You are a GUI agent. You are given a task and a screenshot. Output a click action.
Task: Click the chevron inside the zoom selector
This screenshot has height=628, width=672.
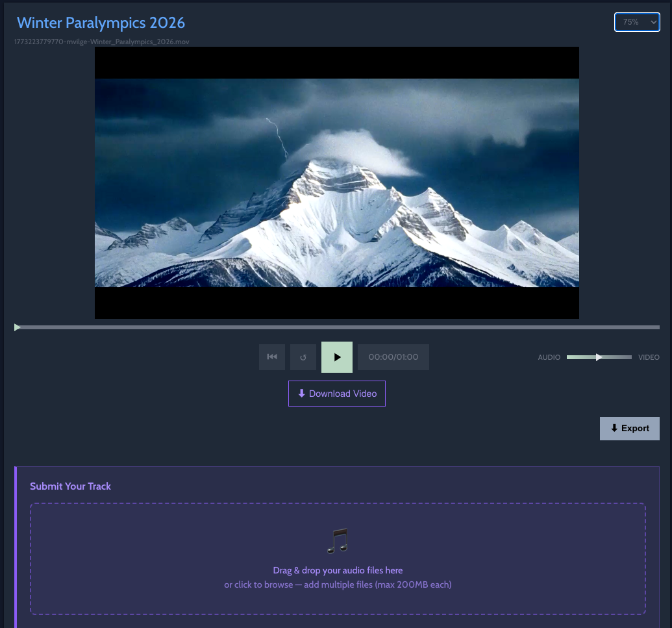click(653, 21)
